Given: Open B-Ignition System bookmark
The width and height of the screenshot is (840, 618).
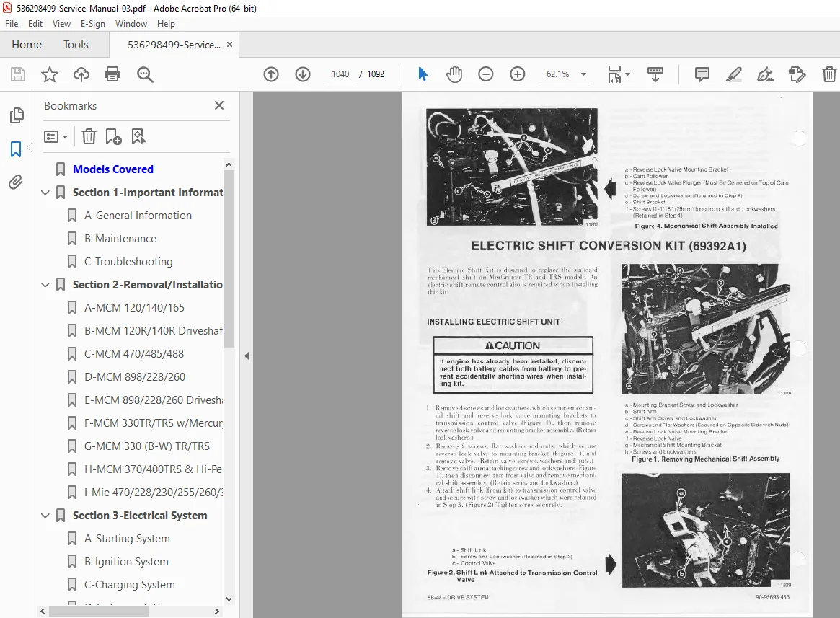Looking at the screenshot, I should [126, 562].
